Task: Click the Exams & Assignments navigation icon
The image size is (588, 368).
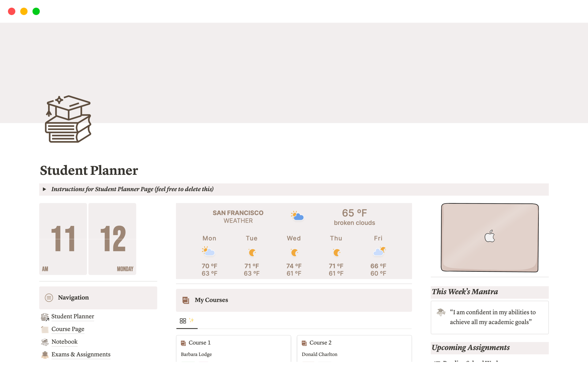Action: 45,354
